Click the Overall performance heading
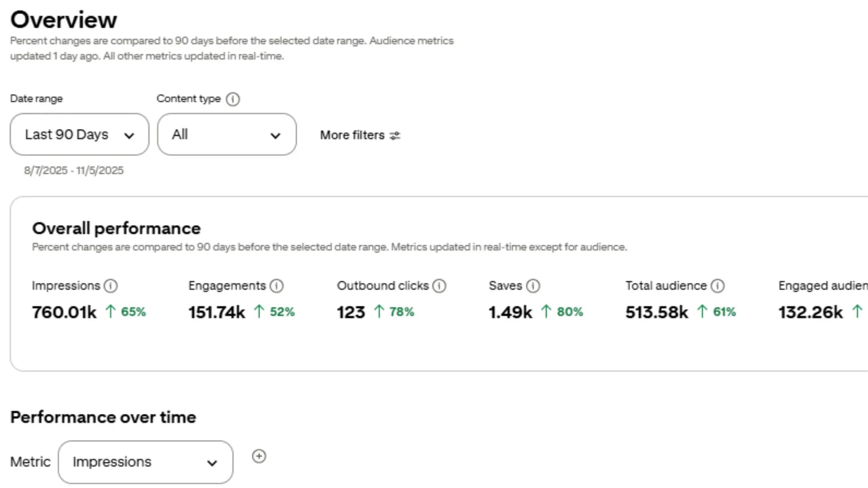 116,229
